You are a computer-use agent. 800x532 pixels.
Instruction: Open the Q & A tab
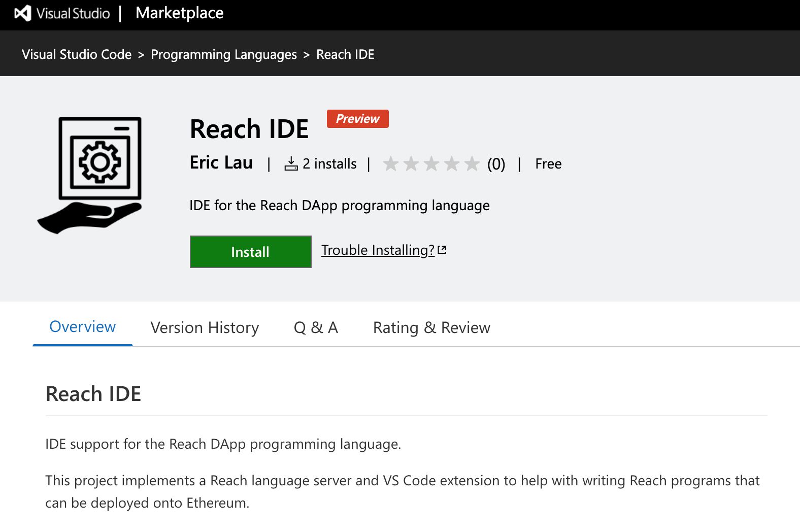click(316, 328)
